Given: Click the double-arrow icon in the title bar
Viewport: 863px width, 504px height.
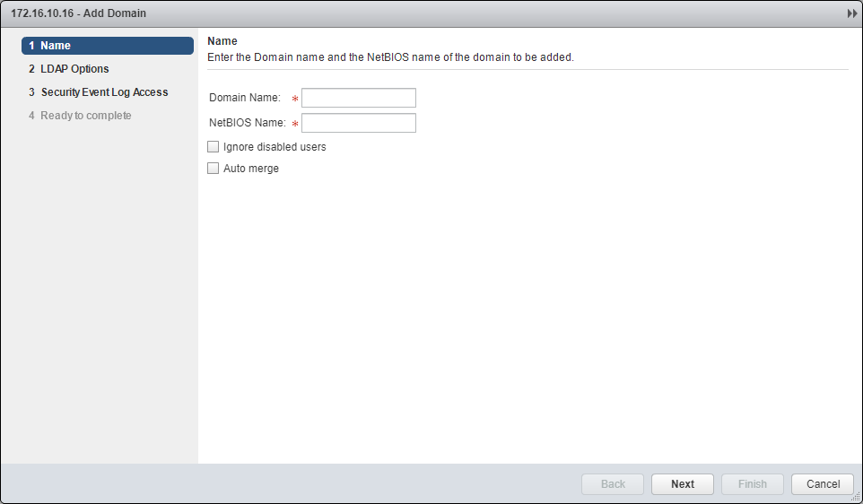Looking at the screenshot, I should (x=851, y=14).
